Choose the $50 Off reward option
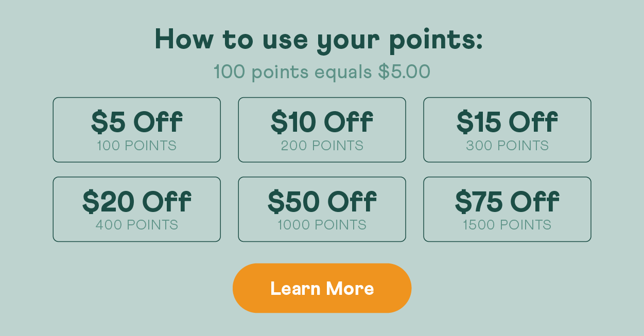644x336 pixels. 322,209
